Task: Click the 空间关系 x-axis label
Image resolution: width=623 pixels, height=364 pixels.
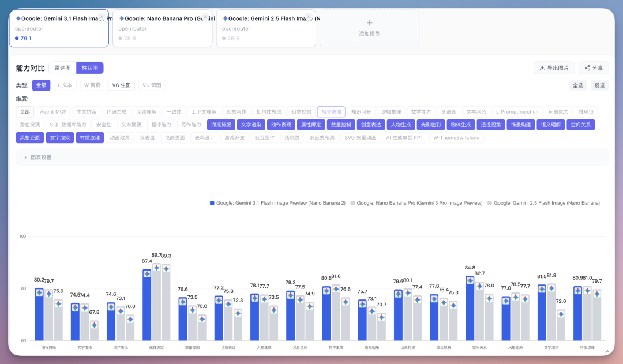Action: [x=479, y=347]
